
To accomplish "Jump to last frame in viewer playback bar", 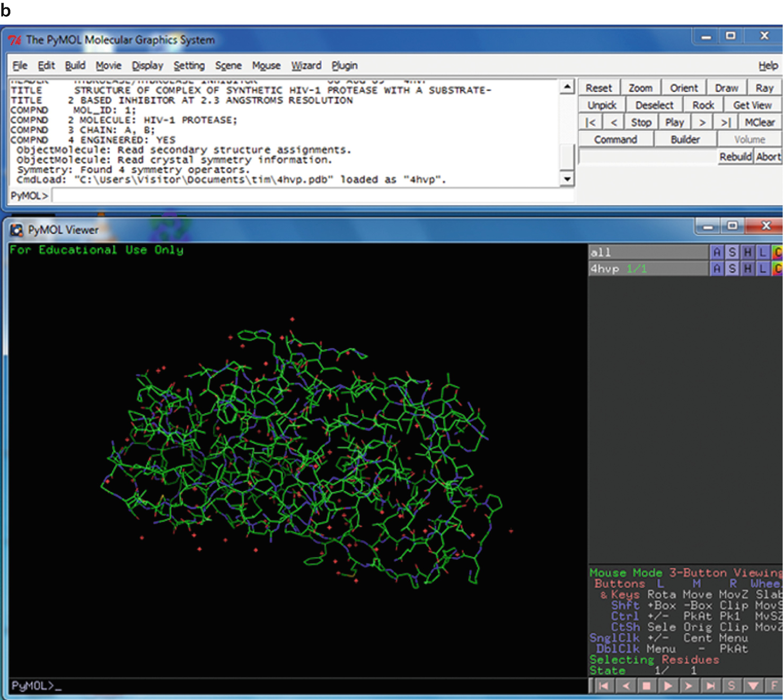I will tap(710, 686).
